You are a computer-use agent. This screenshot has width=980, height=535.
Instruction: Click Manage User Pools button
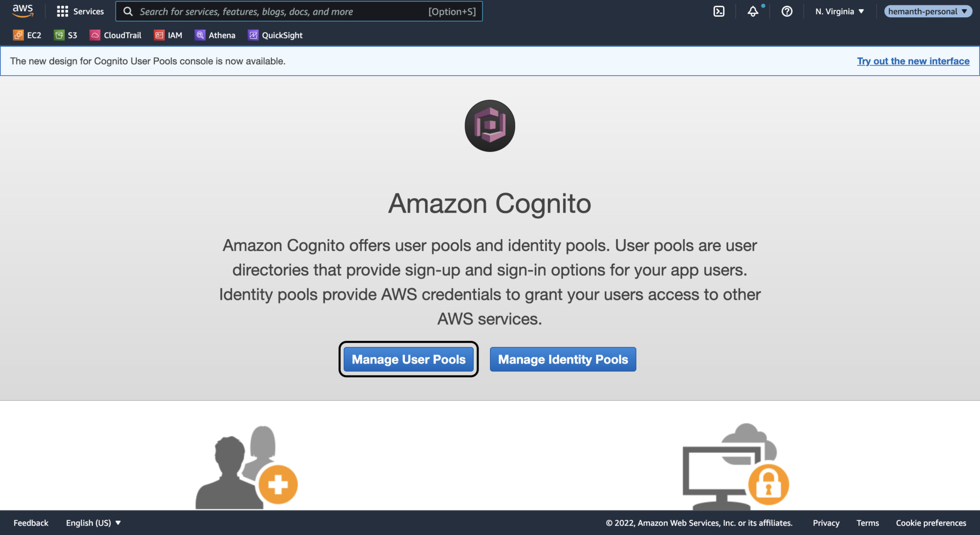tap(409, 359)
